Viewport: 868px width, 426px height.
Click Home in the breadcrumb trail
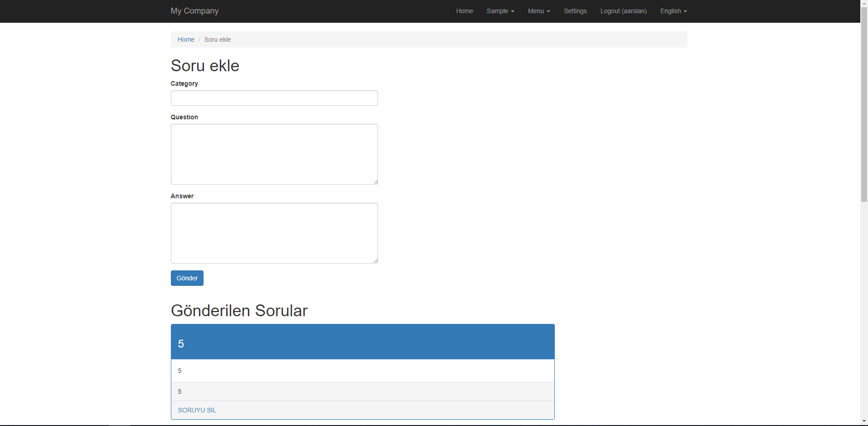185,39
